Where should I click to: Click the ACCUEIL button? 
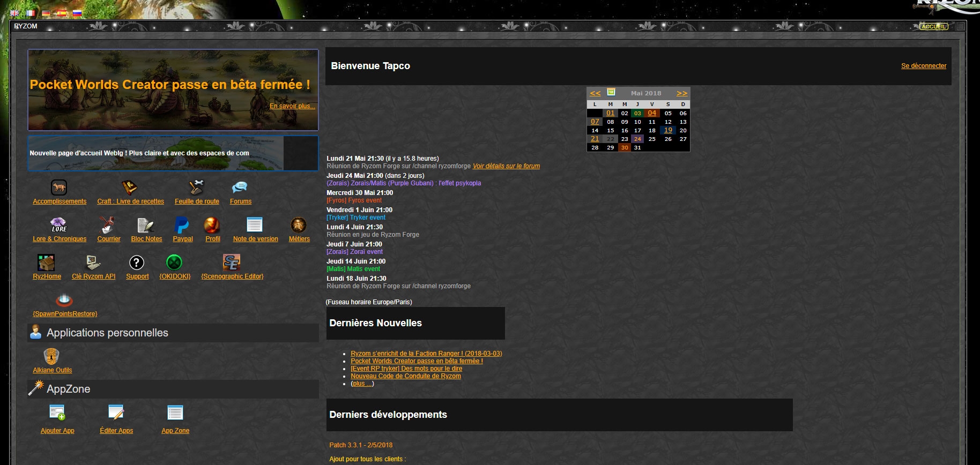point(934,26)
